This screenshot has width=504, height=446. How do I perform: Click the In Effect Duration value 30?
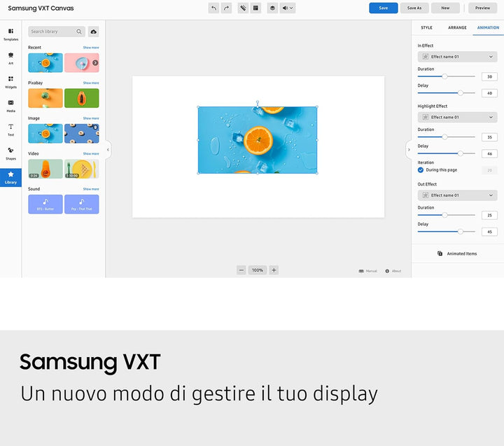489,77
